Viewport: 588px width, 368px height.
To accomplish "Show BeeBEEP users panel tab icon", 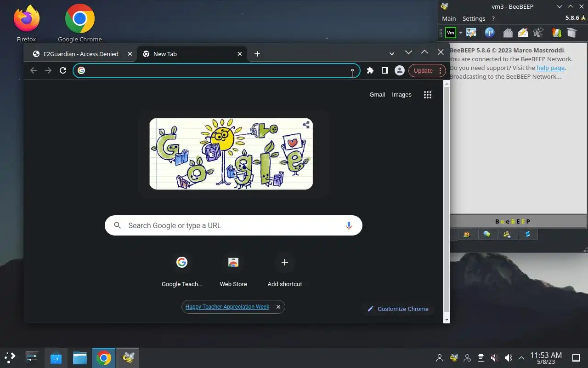I will [467, 235].
